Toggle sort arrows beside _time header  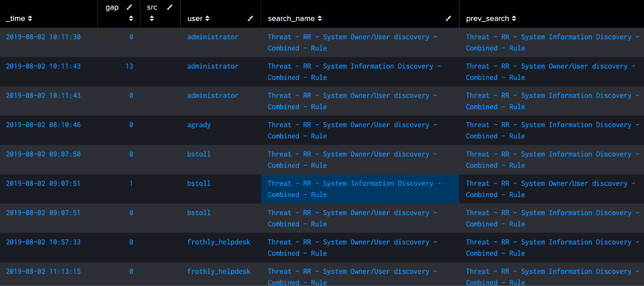click(30, 19)
